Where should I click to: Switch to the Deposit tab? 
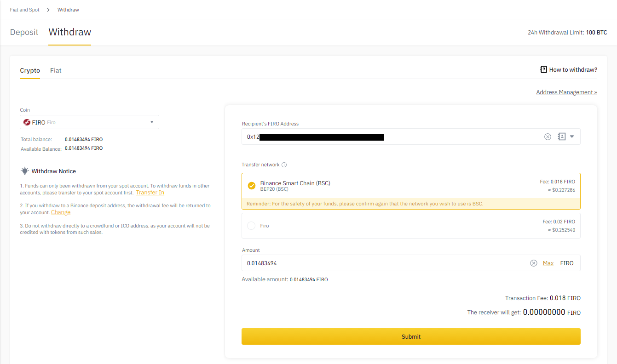(24, 32)
